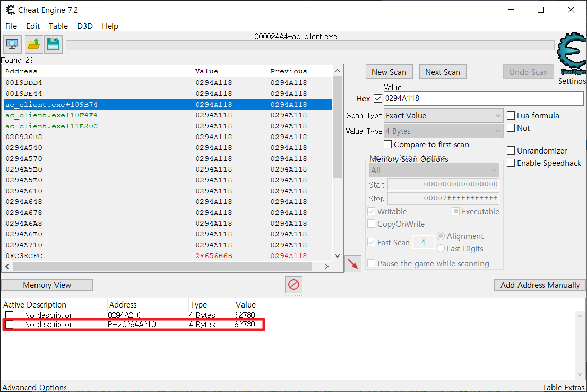This screenshot has height=392, width=587.
Task: Click the Value column header in results
Action: tap(230, 71)
